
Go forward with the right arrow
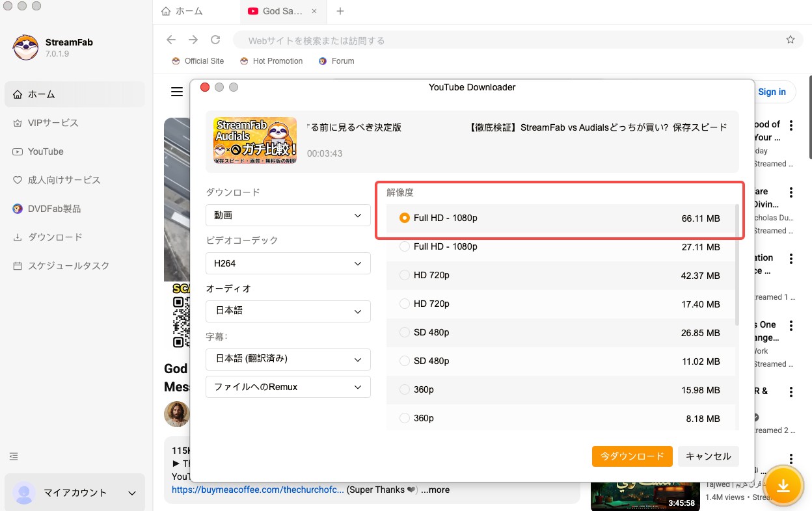pos(193,40)
